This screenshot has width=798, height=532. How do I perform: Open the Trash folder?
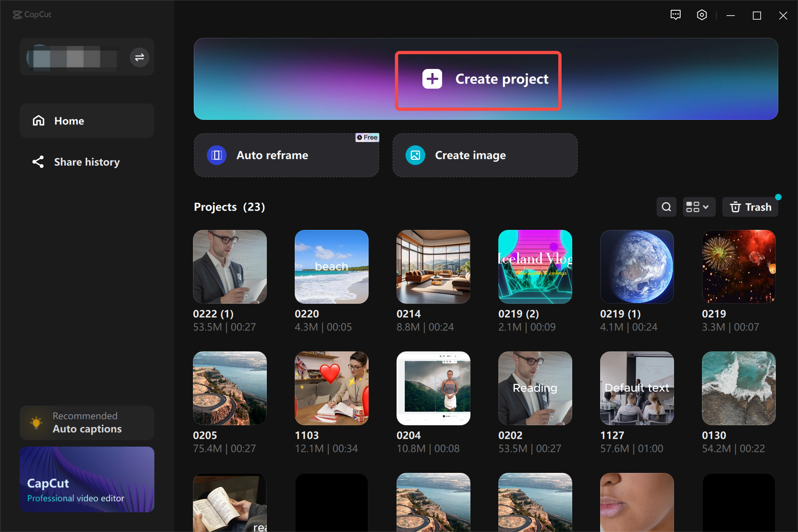[x=751, y=207]
